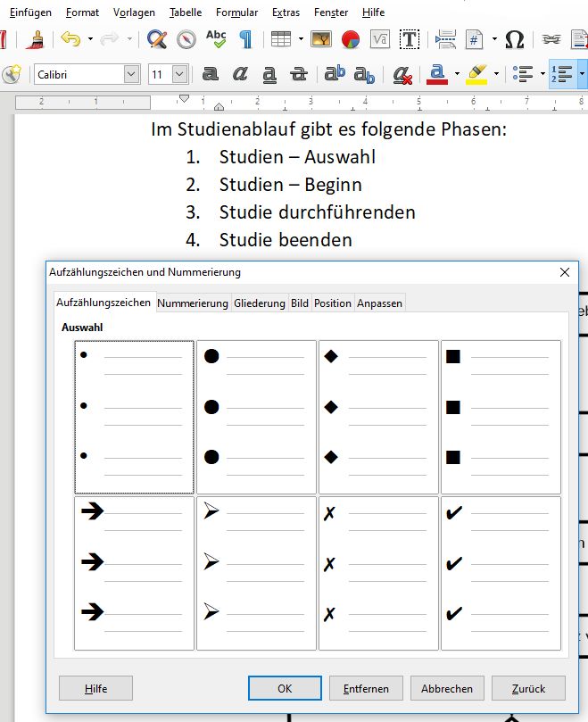Click the Calibri font name field
This screenshot has height=722, width=588.
point(79,74)
